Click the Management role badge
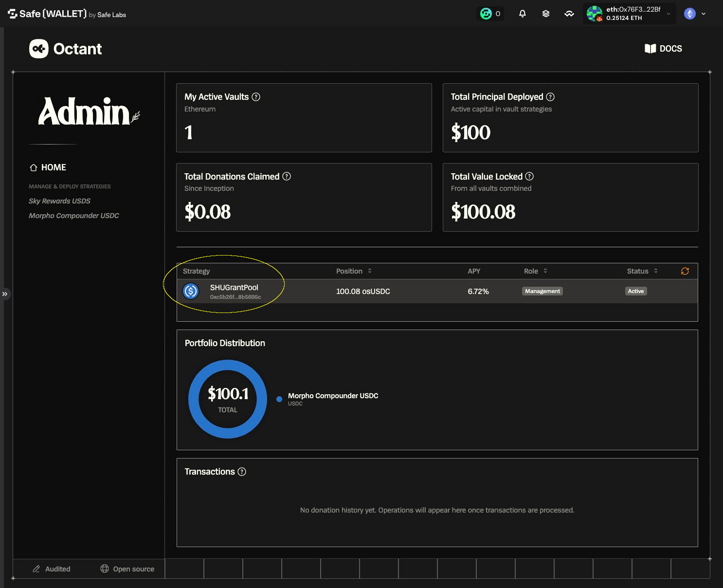 [x=542, y=291]
